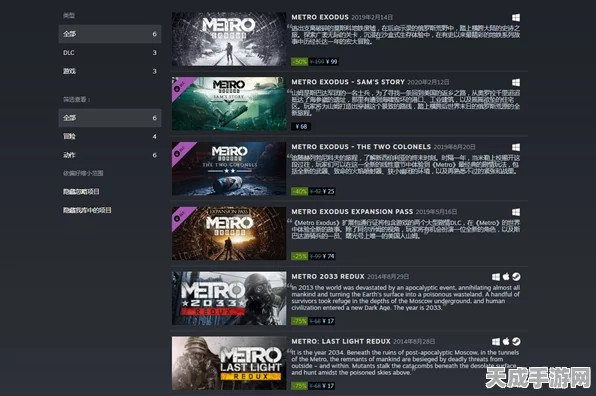Viewport: 596px width, 396px height.
Task: Open the Metro Last Light Redux thumbnail
Action: point(229,363)
